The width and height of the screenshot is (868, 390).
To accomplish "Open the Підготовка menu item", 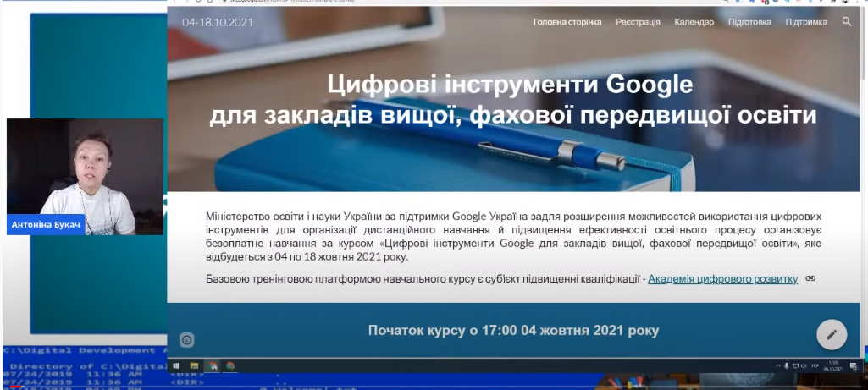I will [749, 22].
